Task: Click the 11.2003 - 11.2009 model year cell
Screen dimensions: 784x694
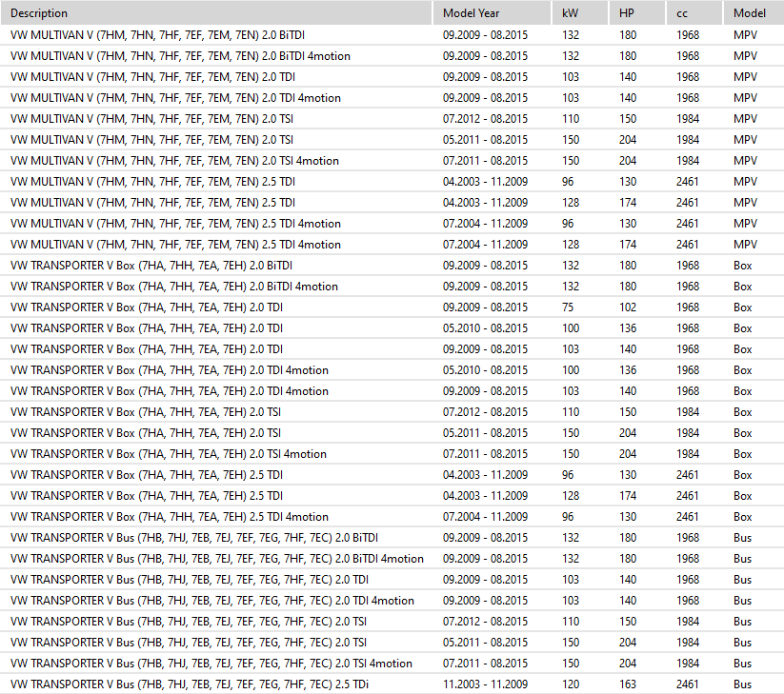Action: point(485,684)
